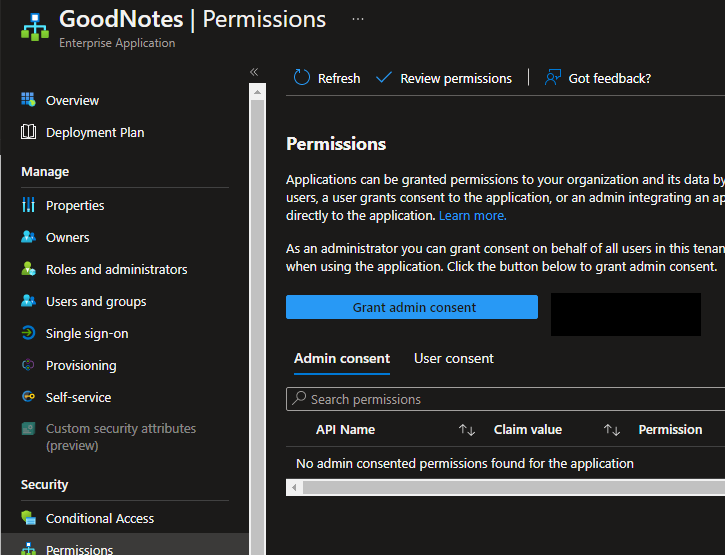
Task: Click Grant admin consent button
Action: coord(412,307)
